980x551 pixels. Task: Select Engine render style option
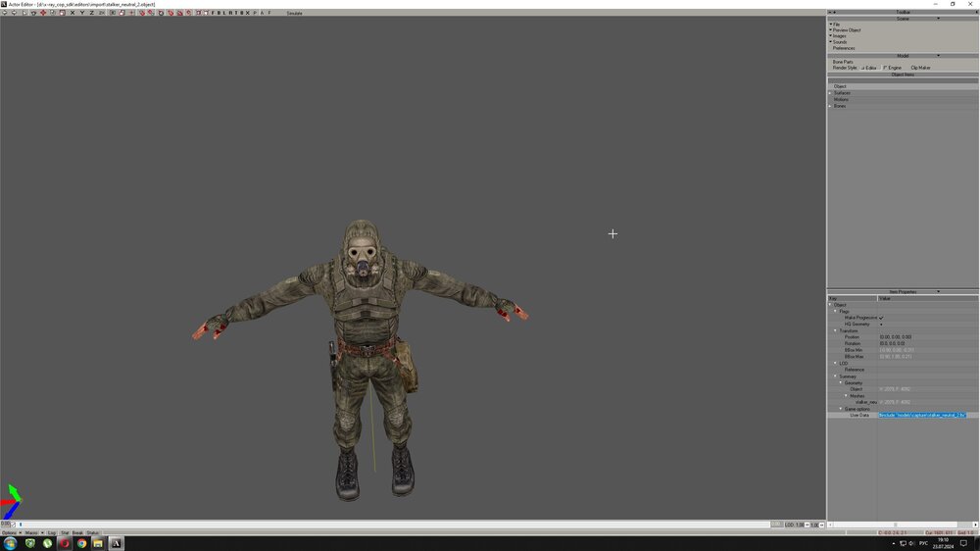pos(893,68)
